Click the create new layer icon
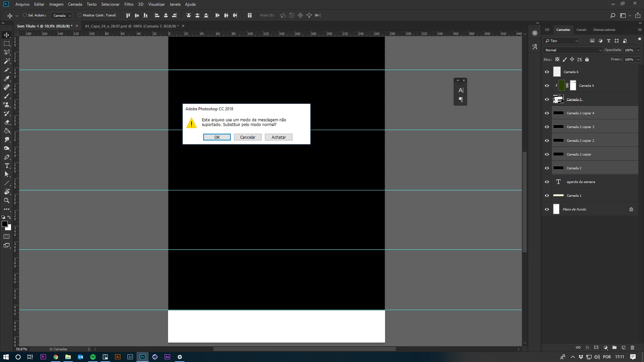The image size is (644, 362). click(624, 348)
